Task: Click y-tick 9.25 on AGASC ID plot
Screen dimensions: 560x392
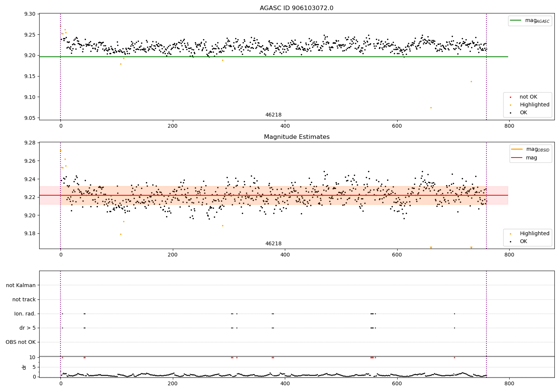Action: (x=30, y=35)
